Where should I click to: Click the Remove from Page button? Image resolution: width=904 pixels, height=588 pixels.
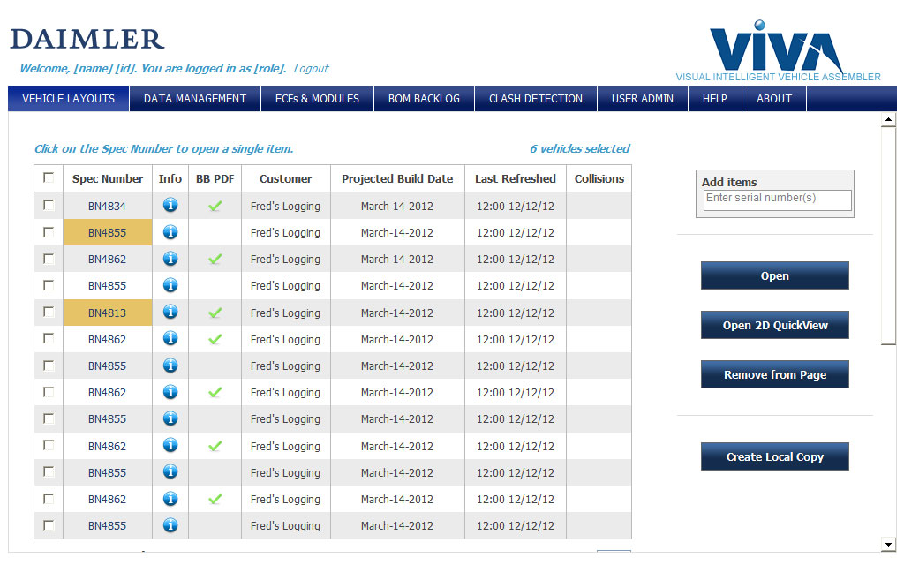774,374
